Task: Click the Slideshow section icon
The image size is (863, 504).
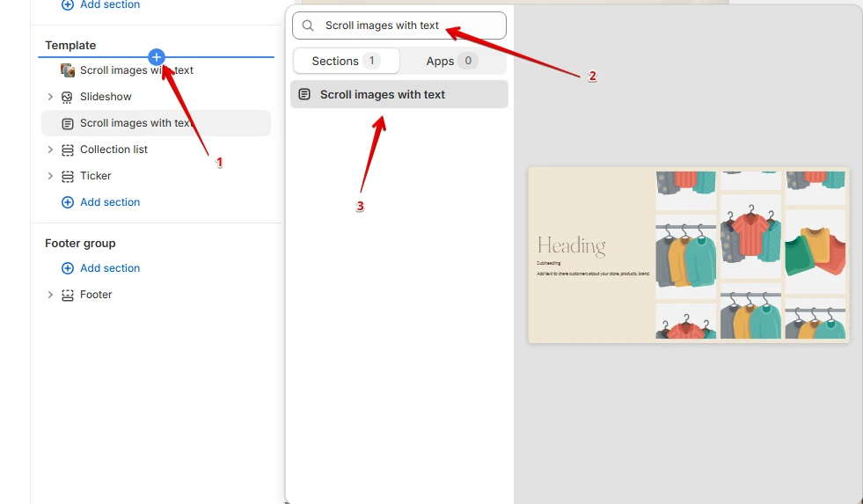Action: (x=67, y=97)
